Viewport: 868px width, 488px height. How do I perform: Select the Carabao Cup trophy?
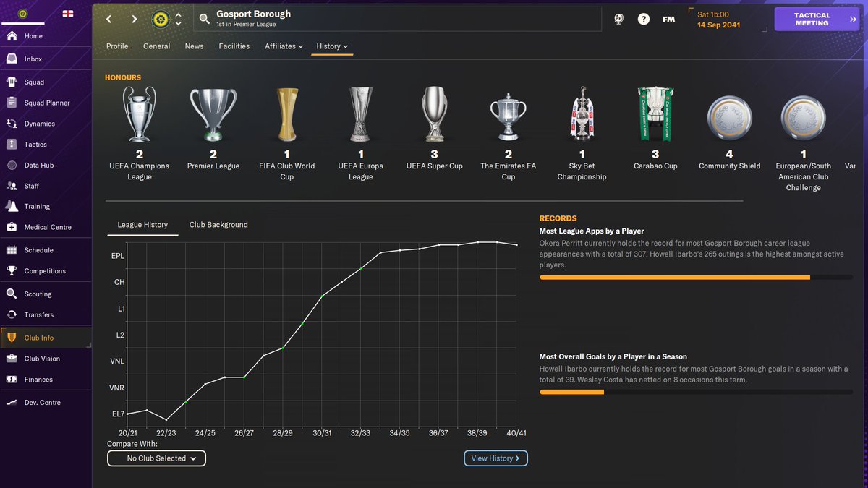click(x=655, y=114)
